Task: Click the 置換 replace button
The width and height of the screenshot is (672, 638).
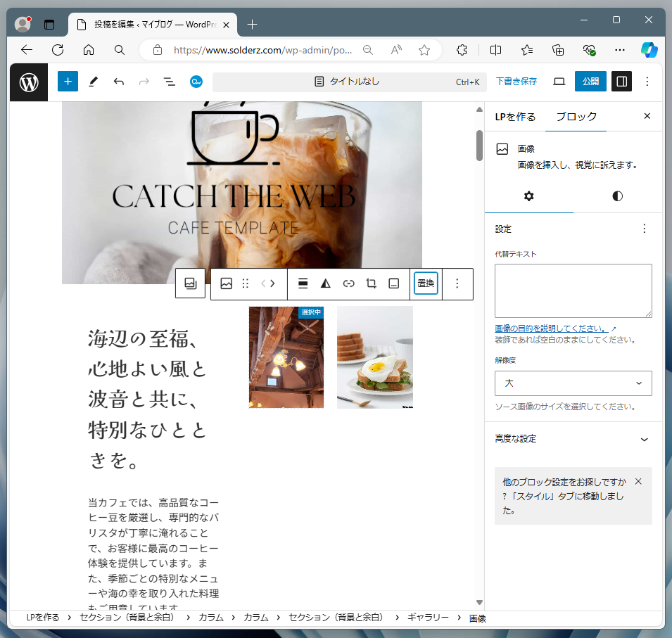Action: (426, 283)
